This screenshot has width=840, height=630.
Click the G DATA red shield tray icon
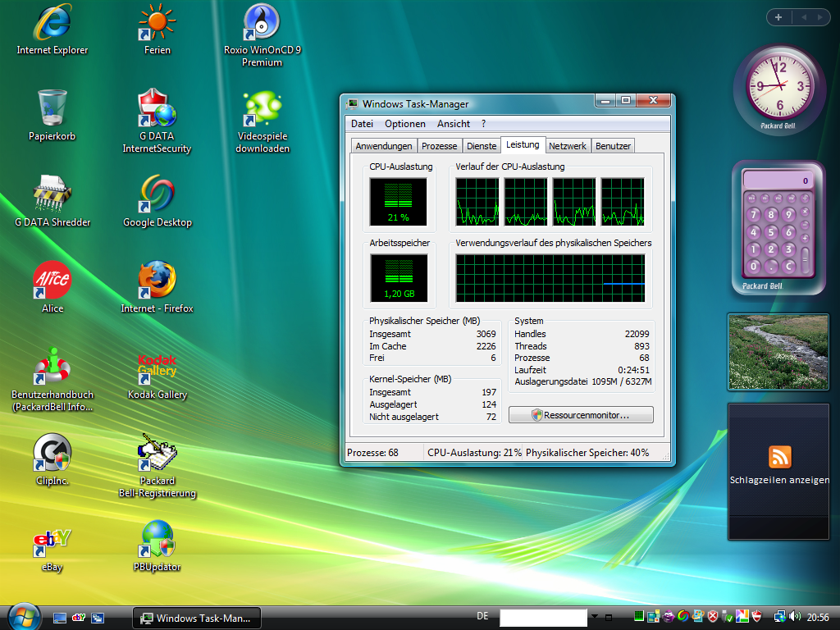(757, 617)
